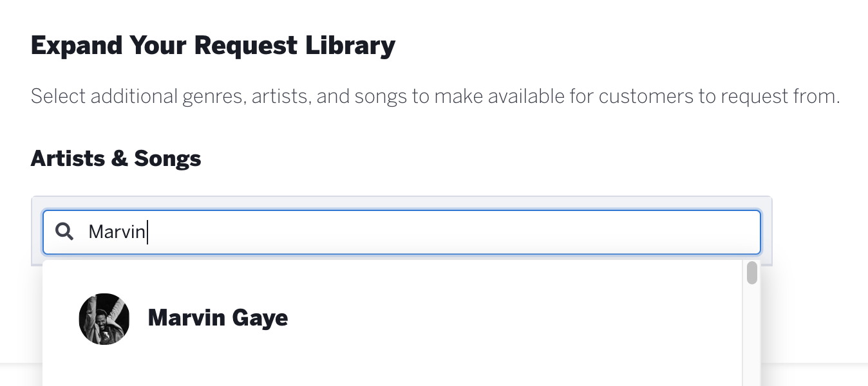Click blank area right of Marvin Gaye
This screenshot has width=868, height=386.
click(515, 319)
